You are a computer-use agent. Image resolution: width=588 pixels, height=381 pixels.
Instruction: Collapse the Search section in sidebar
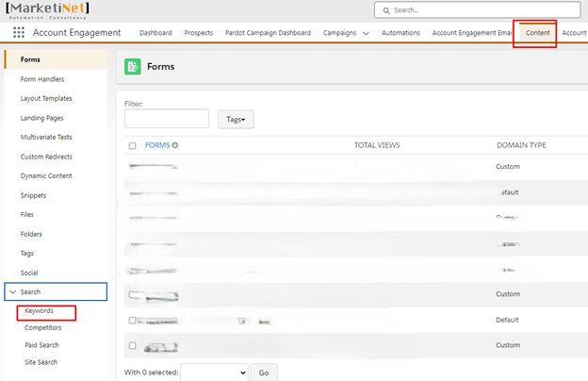(13, 291)
